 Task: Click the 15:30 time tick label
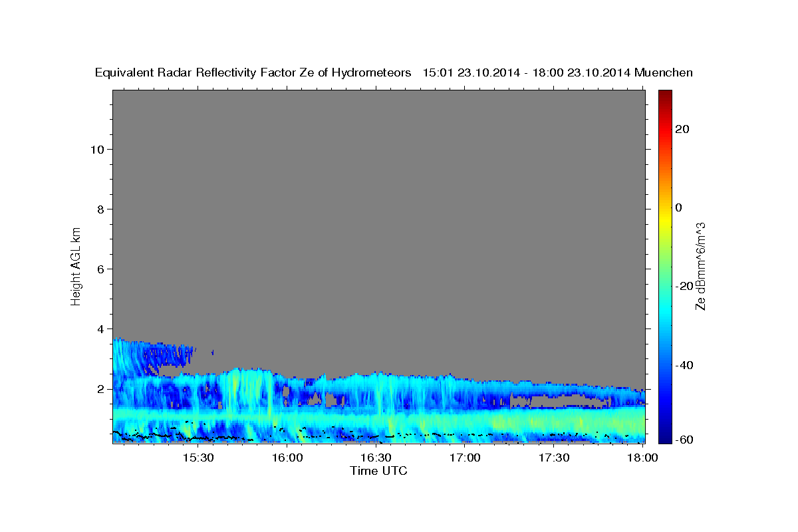(x=198, y=458)
